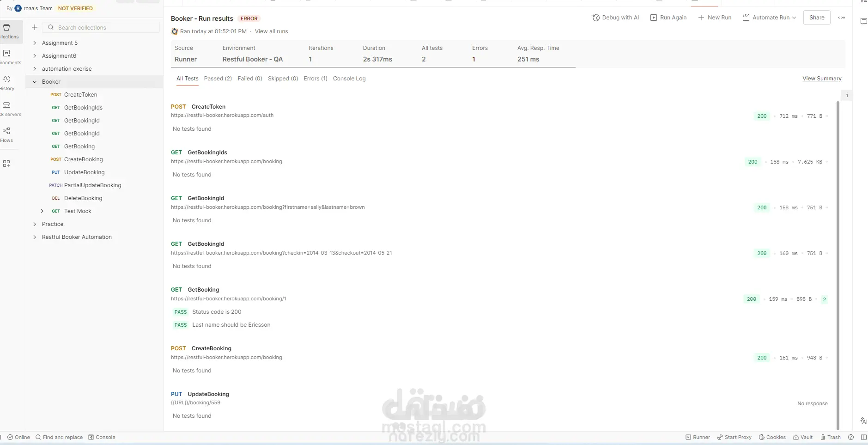
Task: Click the GetBooking result title in run results
Action: coord(203,290)
